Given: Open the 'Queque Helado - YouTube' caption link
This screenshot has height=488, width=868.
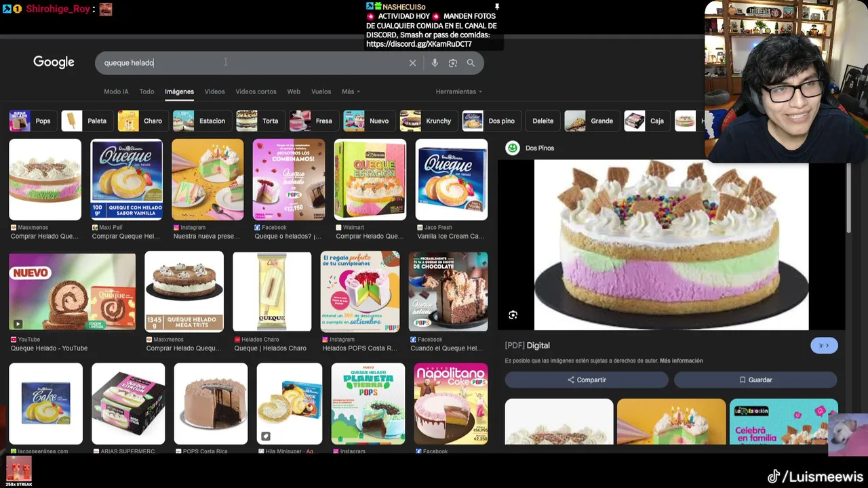Looking at the screenshot, I should coord(49,348).
